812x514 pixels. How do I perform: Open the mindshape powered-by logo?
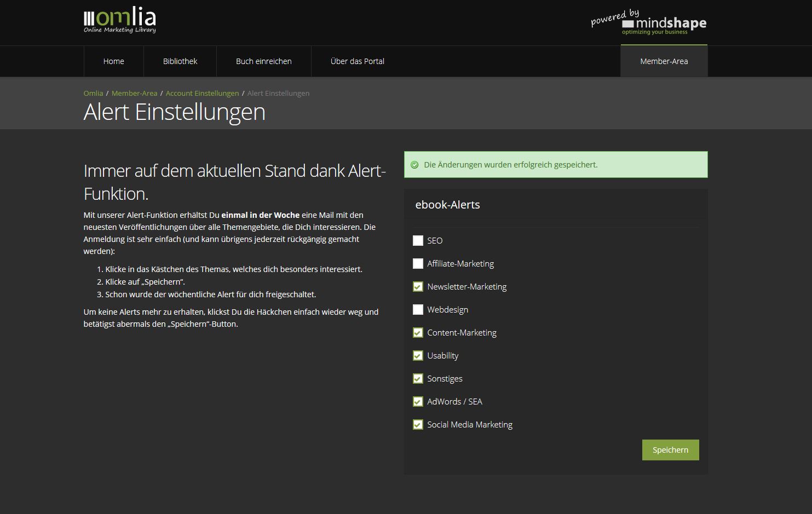649,22
